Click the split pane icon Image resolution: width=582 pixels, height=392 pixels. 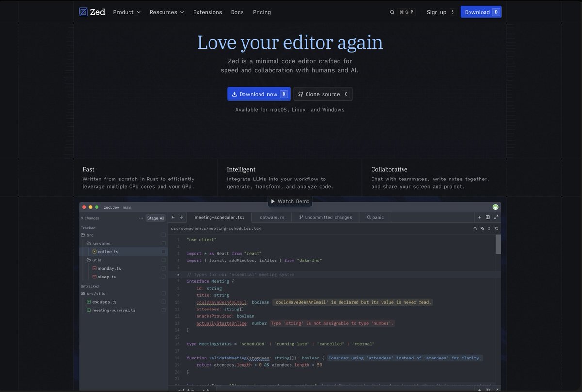(488, 217)
